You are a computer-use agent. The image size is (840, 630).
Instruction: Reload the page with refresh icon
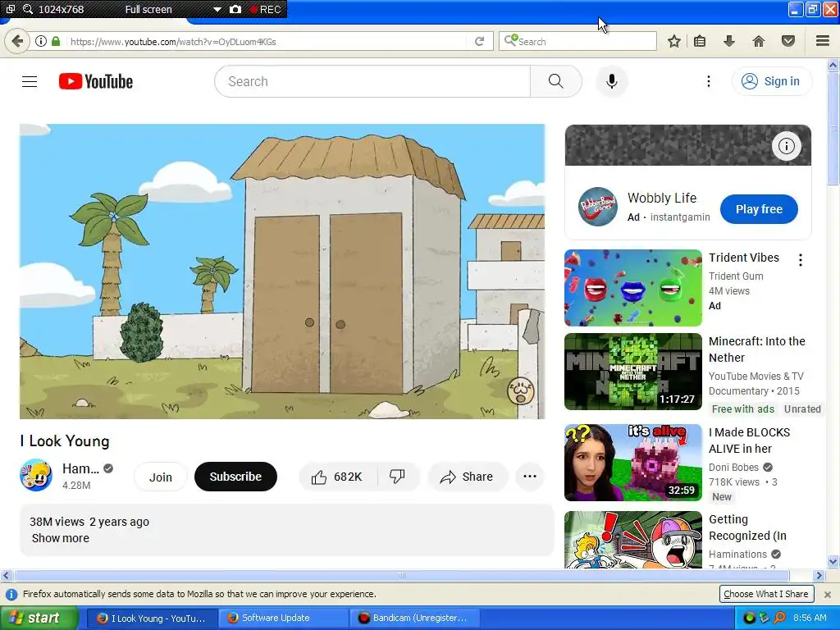(x=479, y=41)
